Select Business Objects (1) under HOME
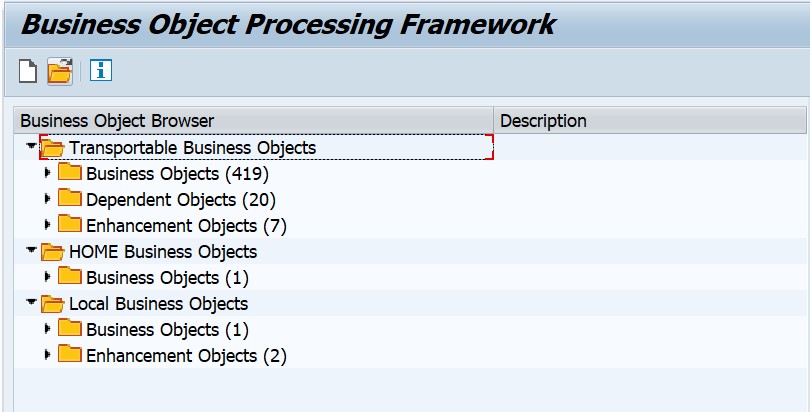 pyautogui.click(x=167, y=278)
